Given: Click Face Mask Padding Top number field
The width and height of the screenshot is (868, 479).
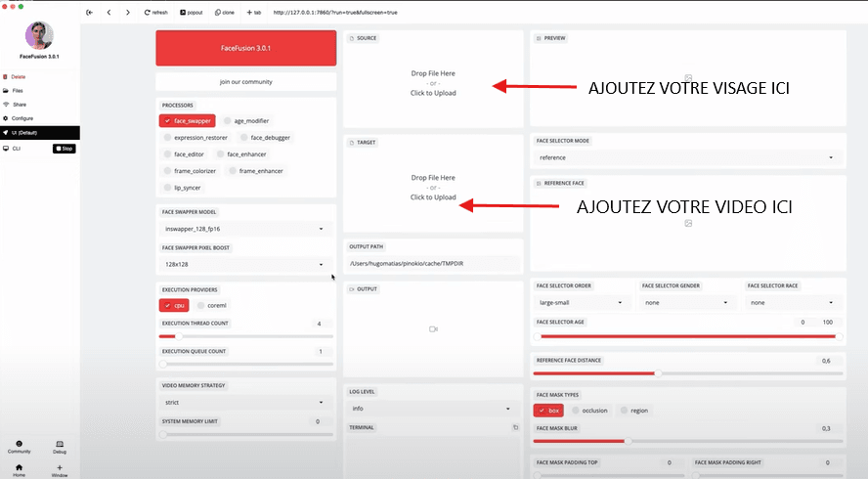Looking at the screenshot, I should (x=671, y=462).
